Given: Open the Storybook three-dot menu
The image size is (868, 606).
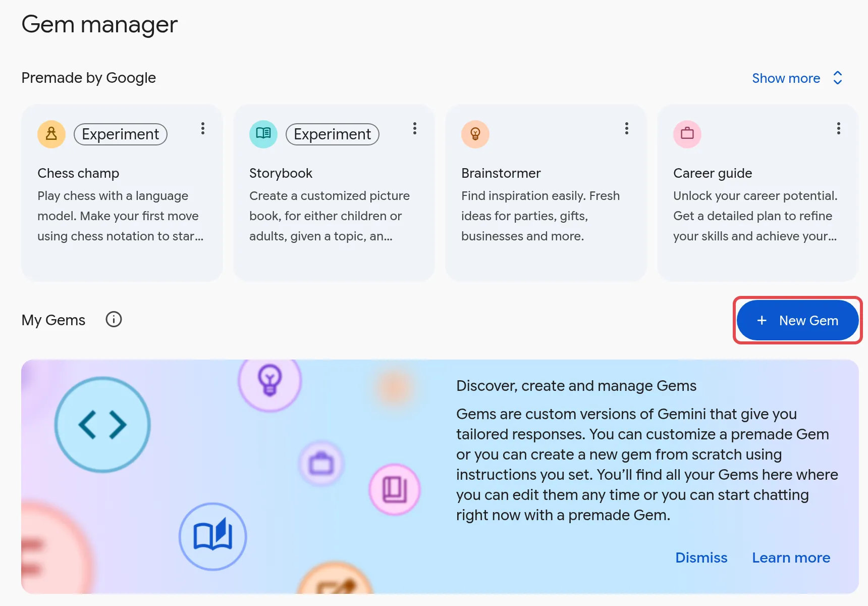Looking at the screenshot, I should (x=415, y=128).
